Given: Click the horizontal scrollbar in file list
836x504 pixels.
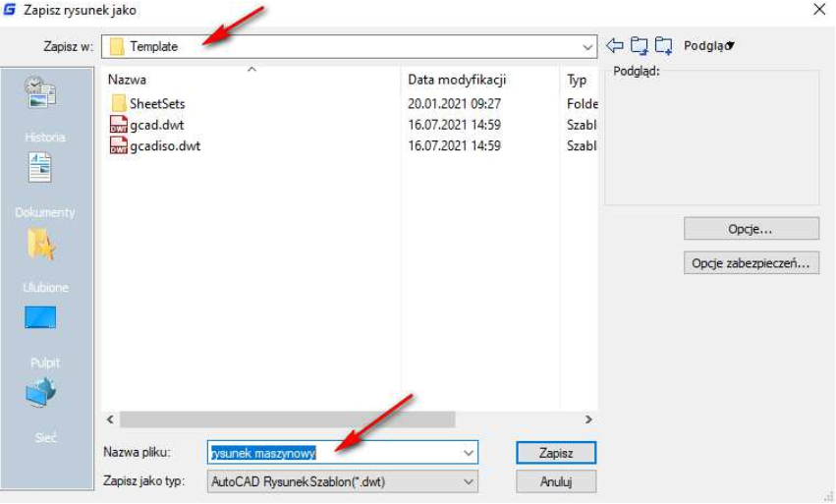Looking at the screenshot, I should click(x=287, y=419).
